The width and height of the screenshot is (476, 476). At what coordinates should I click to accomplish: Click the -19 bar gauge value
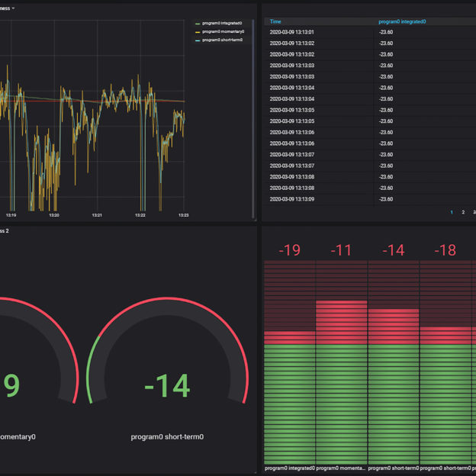289,250
